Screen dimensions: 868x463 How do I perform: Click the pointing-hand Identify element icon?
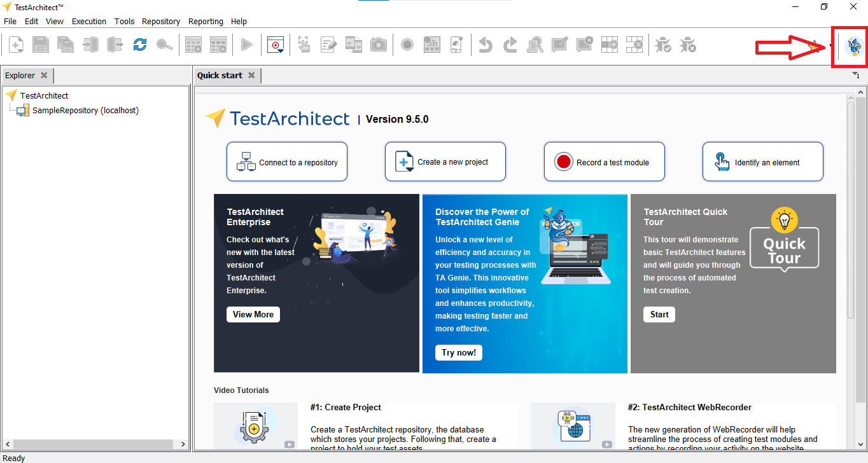[304, 45]
